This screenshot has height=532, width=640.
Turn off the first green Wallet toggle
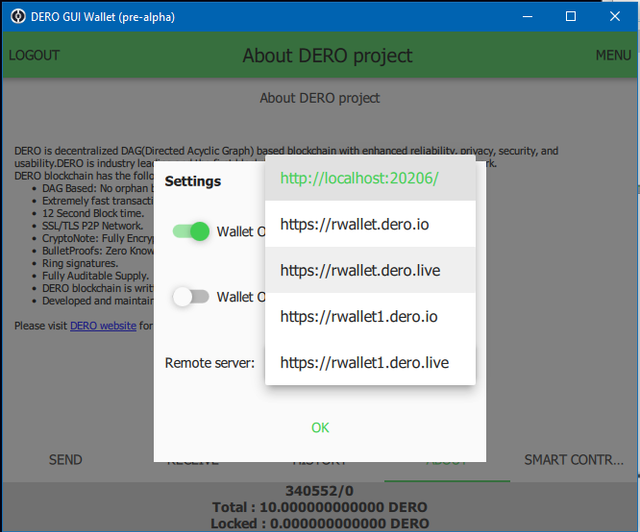(191, 231)
